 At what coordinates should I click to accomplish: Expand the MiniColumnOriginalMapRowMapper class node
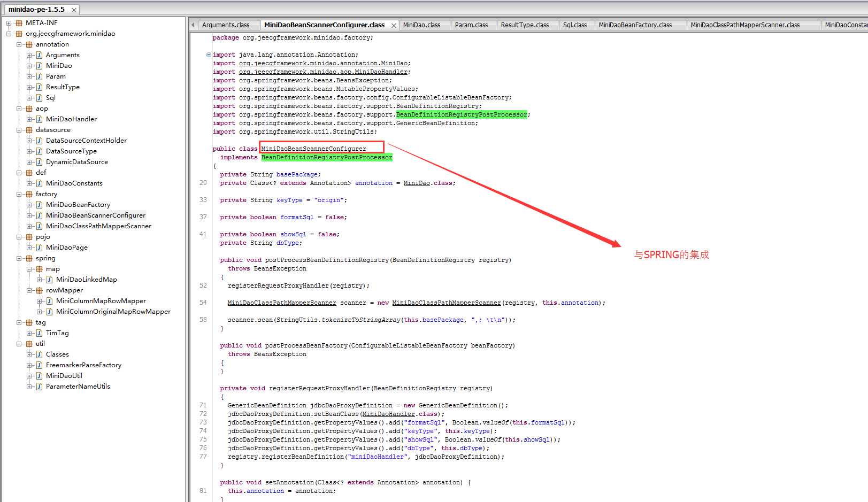(x=40, y=312)
